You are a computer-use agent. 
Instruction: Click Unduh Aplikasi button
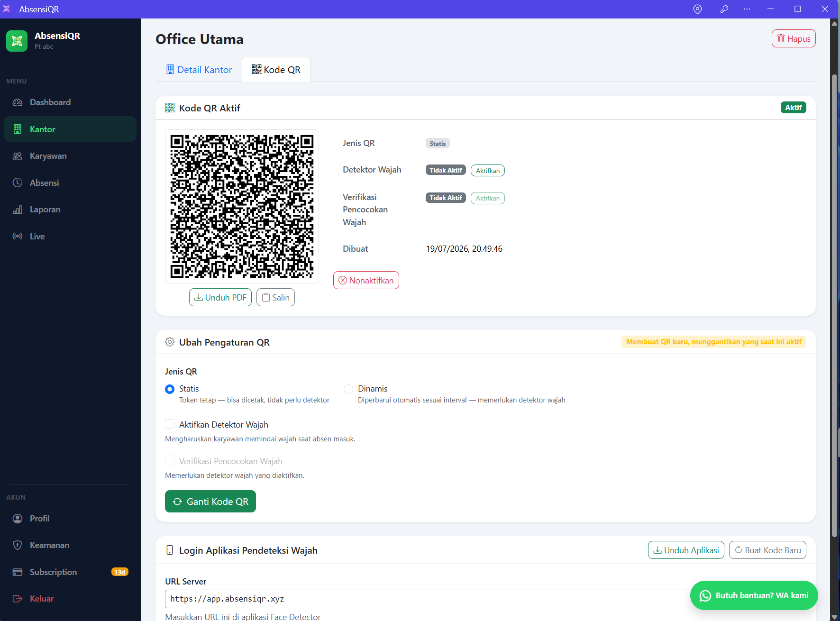click(x=686, y=550)
